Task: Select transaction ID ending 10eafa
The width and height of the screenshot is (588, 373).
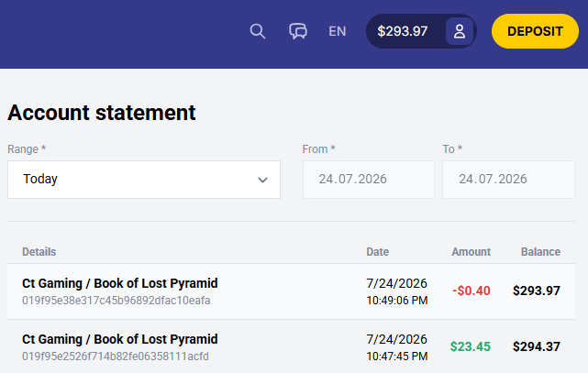Action: coord(116,301)
